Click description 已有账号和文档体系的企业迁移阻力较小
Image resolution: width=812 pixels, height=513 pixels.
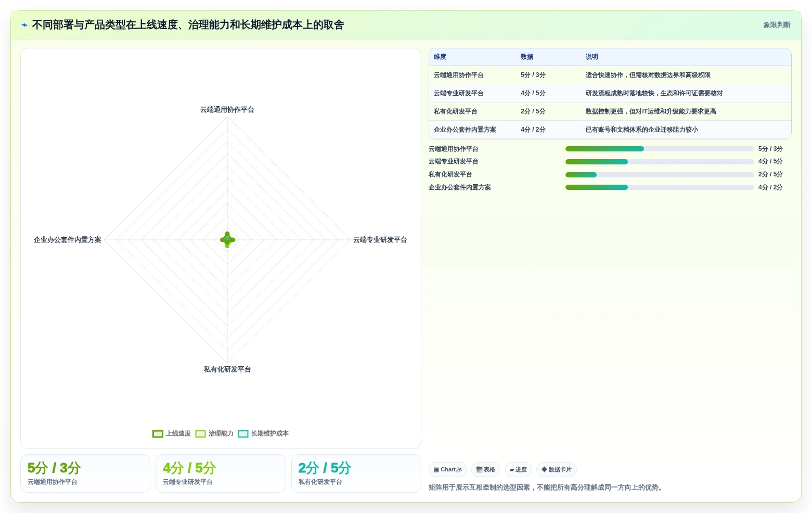641,130
